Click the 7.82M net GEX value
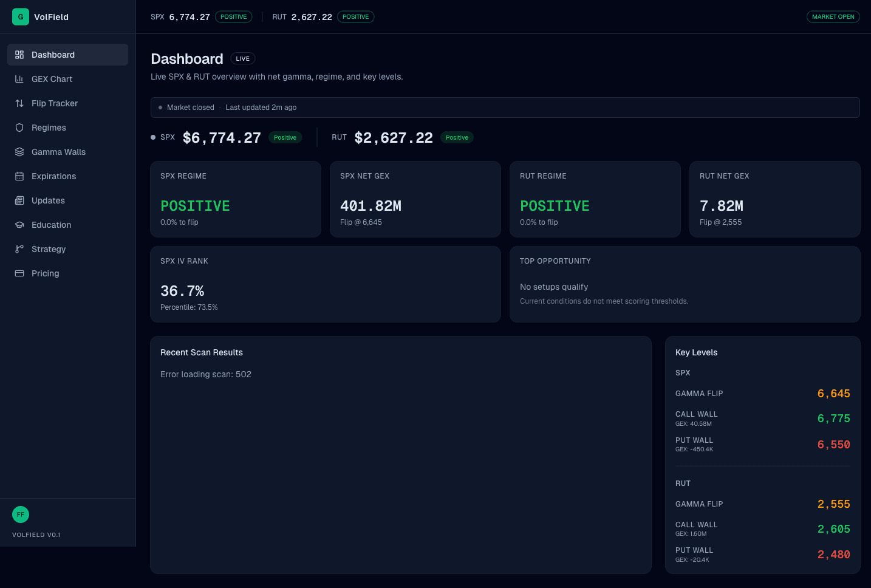 (x=722, y=206)
